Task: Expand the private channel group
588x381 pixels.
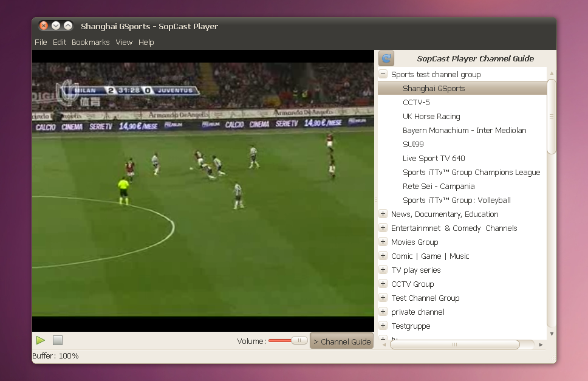Action: pos(383,312)
